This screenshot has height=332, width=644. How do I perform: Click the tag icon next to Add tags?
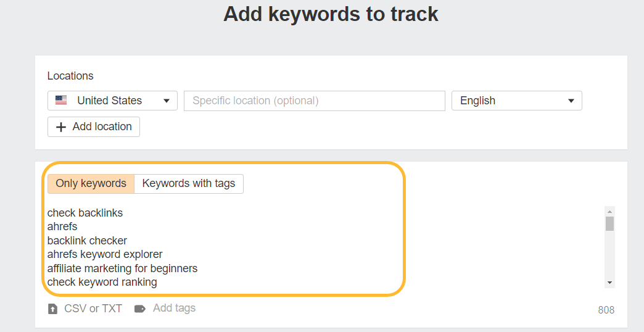(140, 309)
